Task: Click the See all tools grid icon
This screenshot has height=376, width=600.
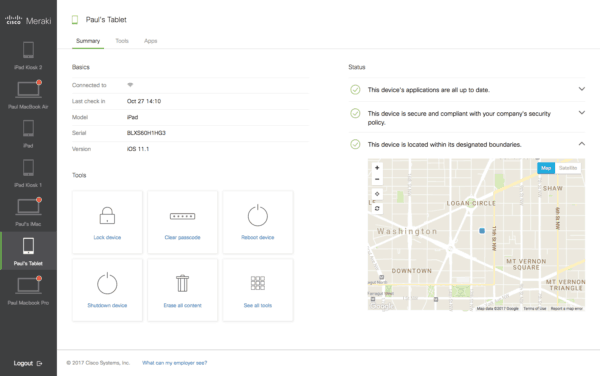Action: [x=258, y=283]
